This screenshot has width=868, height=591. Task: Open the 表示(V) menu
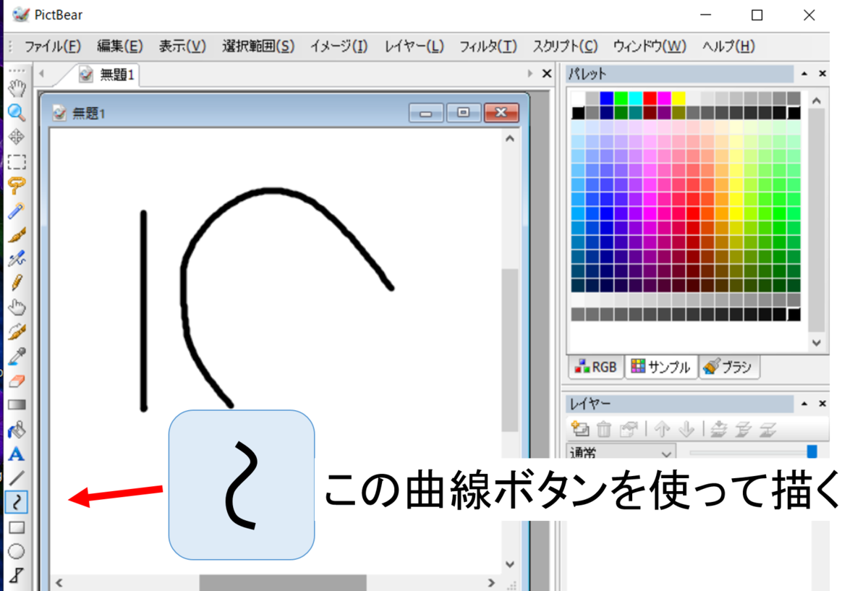click(182, 46)
